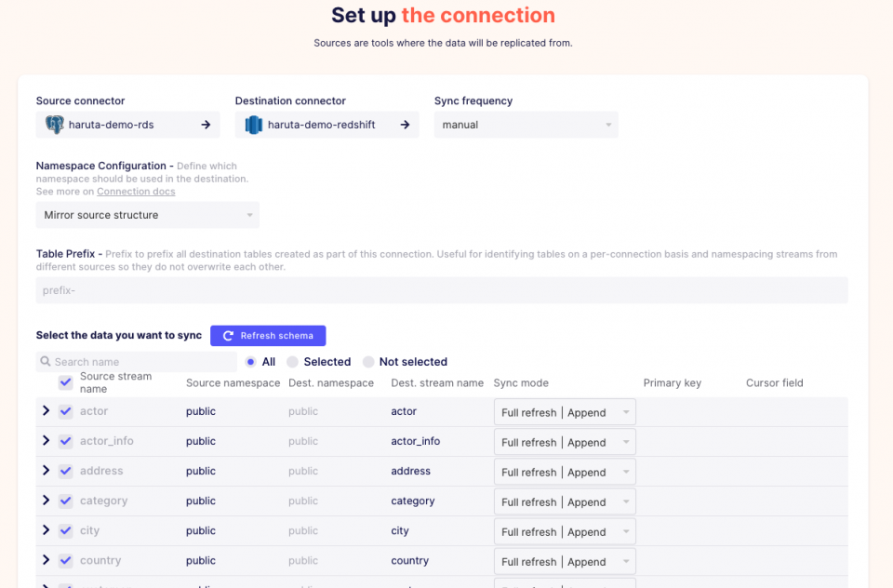The height and width of the screenshot is (588, 893).
Task: Click the PostgreSQL source connector icon
Action: coord(55,125)
